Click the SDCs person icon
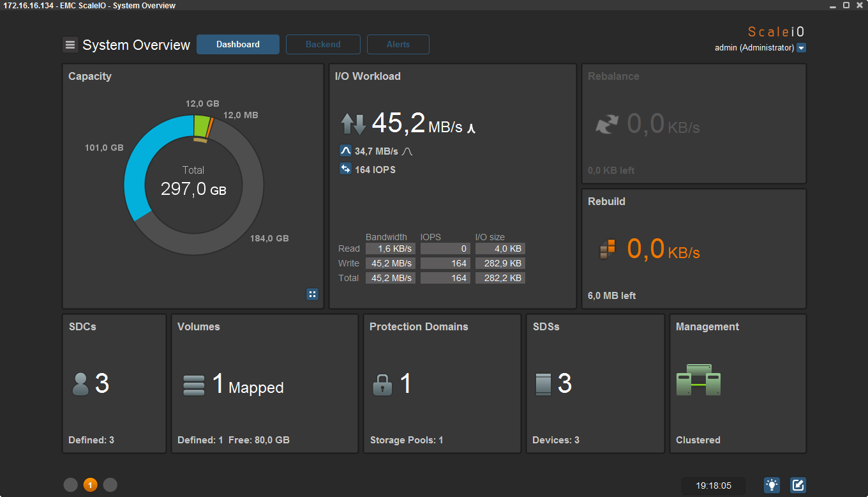 (80, 384)
